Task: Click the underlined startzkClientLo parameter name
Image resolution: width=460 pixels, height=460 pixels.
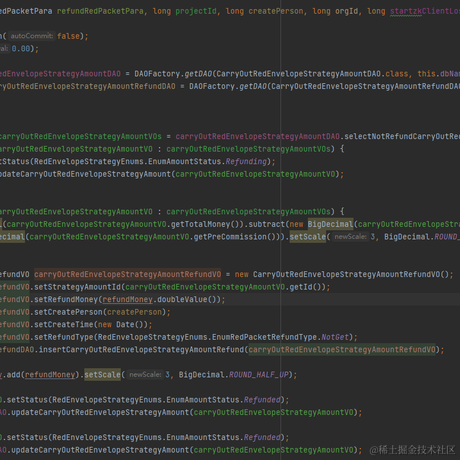Action: pyautogui.click(x=425, y=11)
